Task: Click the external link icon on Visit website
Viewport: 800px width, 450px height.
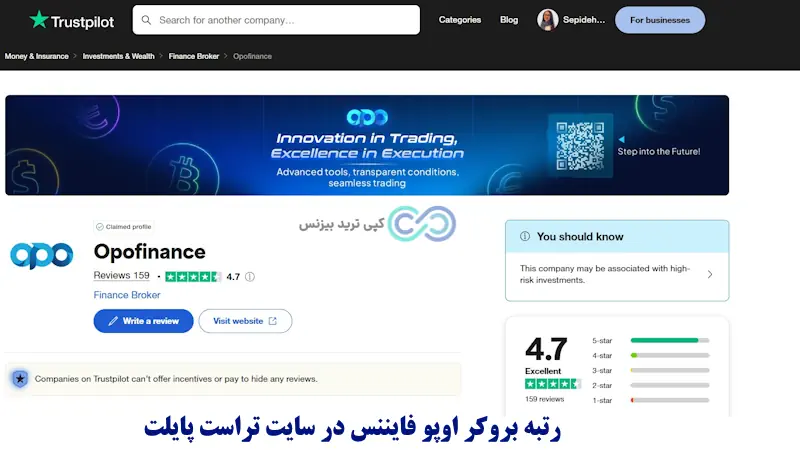Action: pos(272,321)
